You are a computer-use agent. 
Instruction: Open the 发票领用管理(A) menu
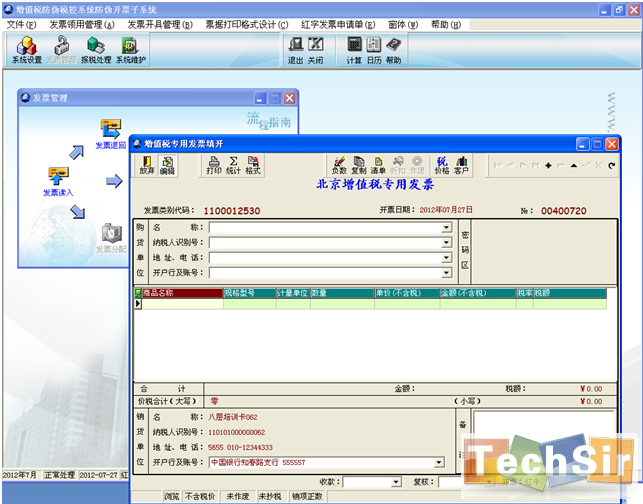[82, 25]
